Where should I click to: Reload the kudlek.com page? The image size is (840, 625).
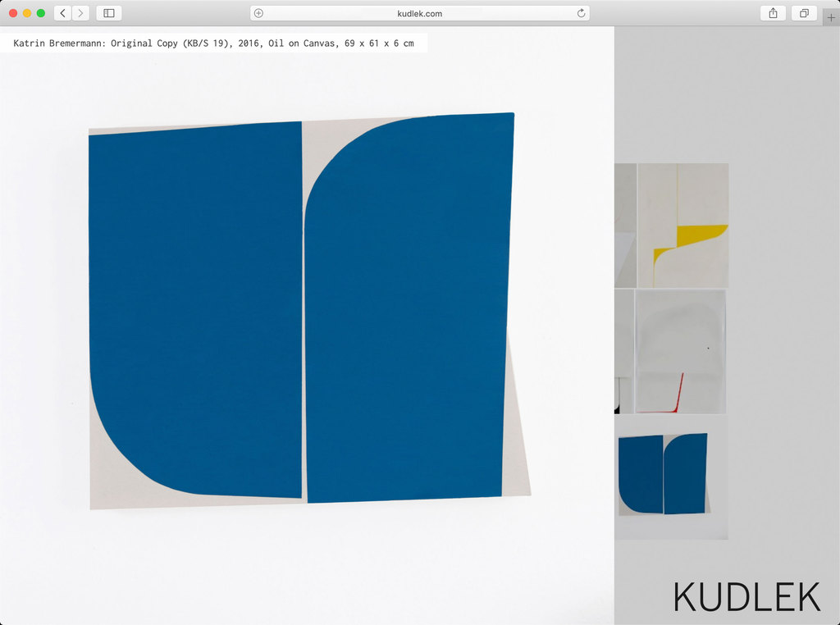pyautogui.click(x=582, y=13)
